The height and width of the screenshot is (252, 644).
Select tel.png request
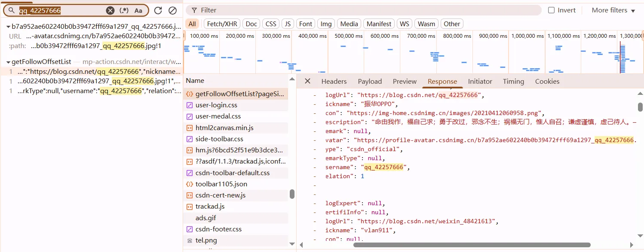[x=236, y=240]
